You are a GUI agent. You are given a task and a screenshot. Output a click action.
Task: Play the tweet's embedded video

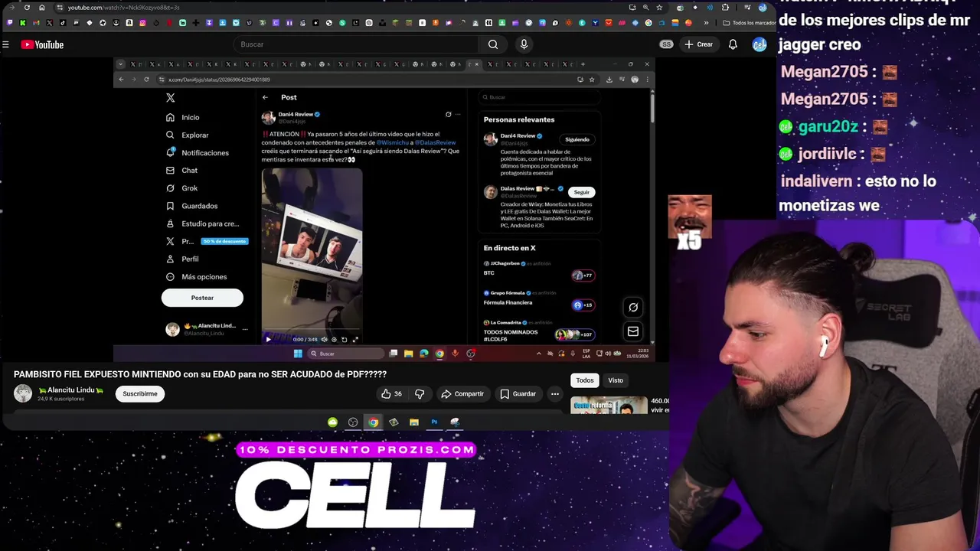[x=268, y=339]
